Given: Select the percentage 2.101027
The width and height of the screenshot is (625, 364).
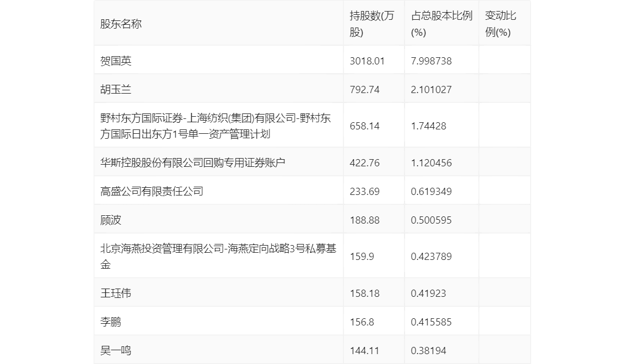Looking at the screenshot, I should pyautogui.click(x=432, y=90).
